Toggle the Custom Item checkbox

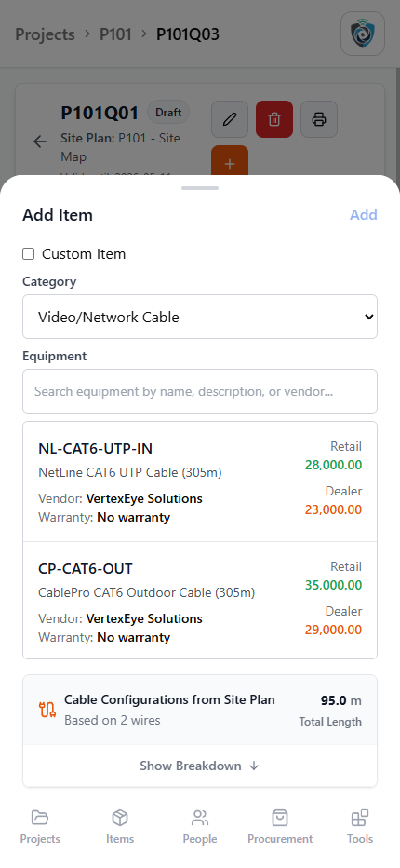28,254
